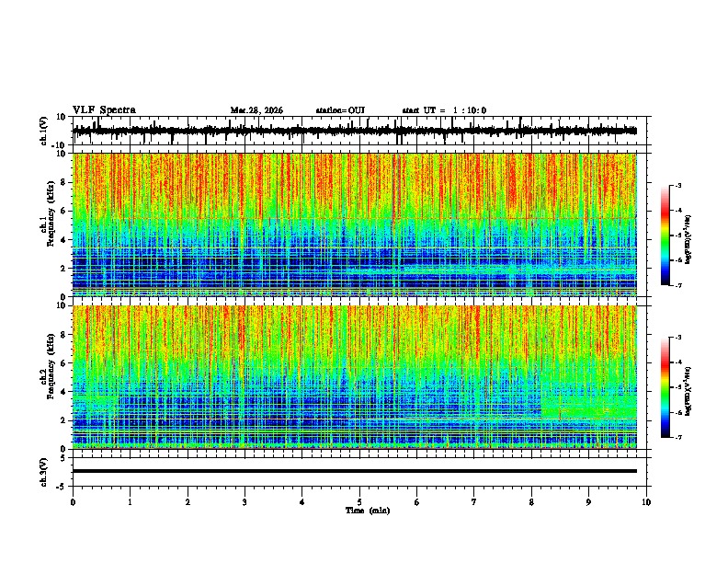The image size is (728, 563).
Task: Click the "ch.1(V)" axis label
Action: [44, 132]
